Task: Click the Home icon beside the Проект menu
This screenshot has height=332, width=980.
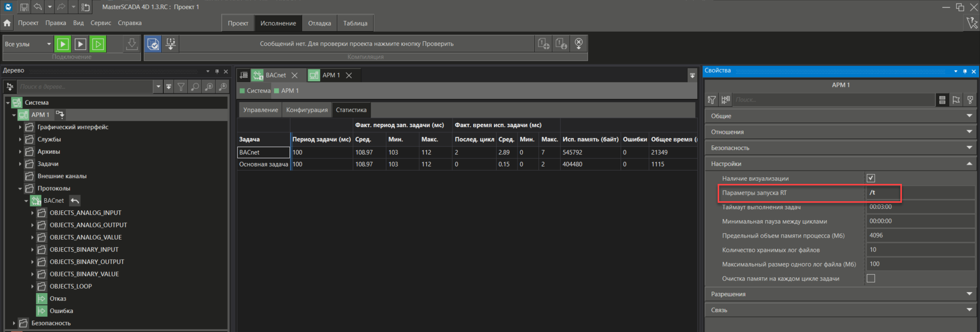Action: coord(7,23)
